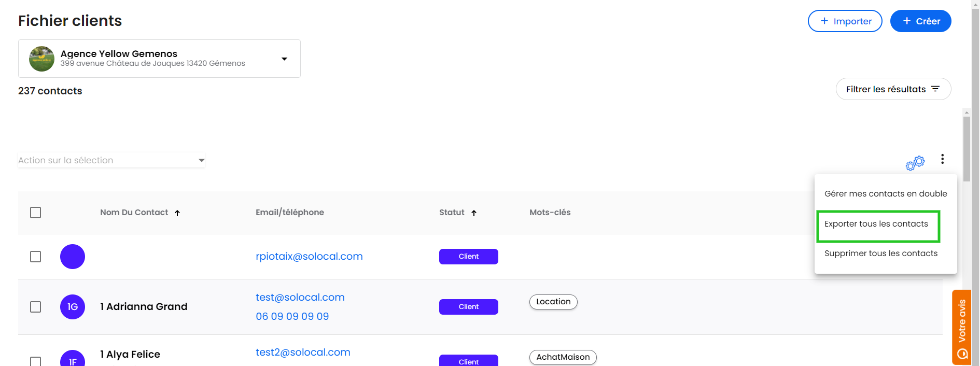Click the avatar of 1 Alya Felice
The width and height of the screenshot is (980, 366).
[x=73, y=358]
